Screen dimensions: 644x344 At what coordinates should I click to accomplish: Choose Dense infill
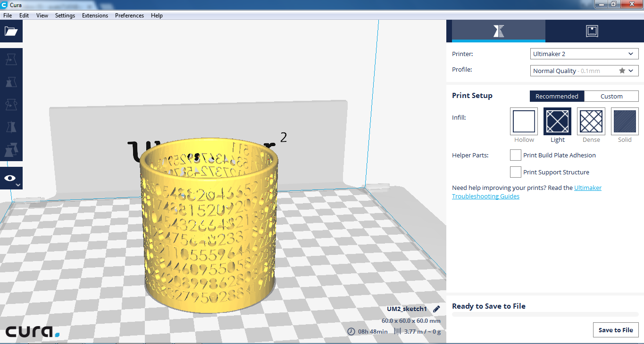click(591, 121)
